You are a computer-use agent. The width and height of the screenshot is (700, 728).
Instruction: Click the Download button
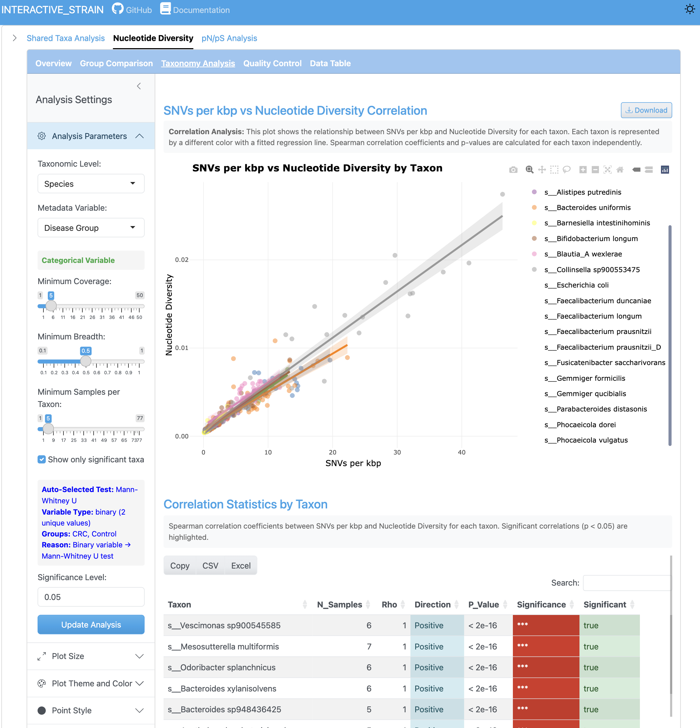pyautogui.click(x=646, y=110)
